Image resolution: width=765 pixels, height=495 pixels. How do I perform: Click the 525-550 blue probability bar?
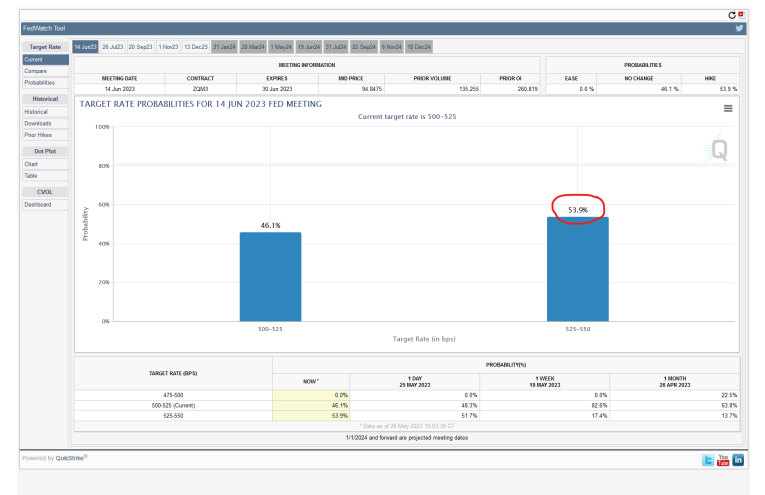tap(578, 268)
